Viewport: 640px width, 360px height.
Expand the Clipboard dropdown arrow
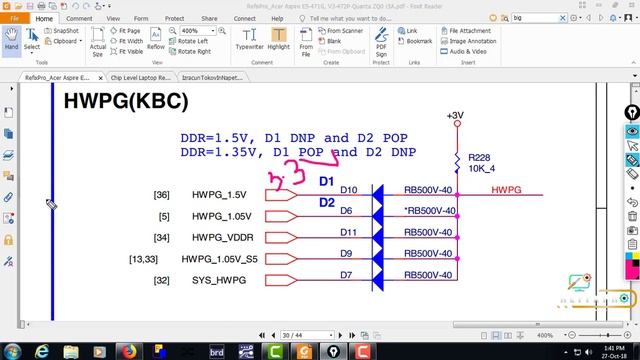coord(80,41)
